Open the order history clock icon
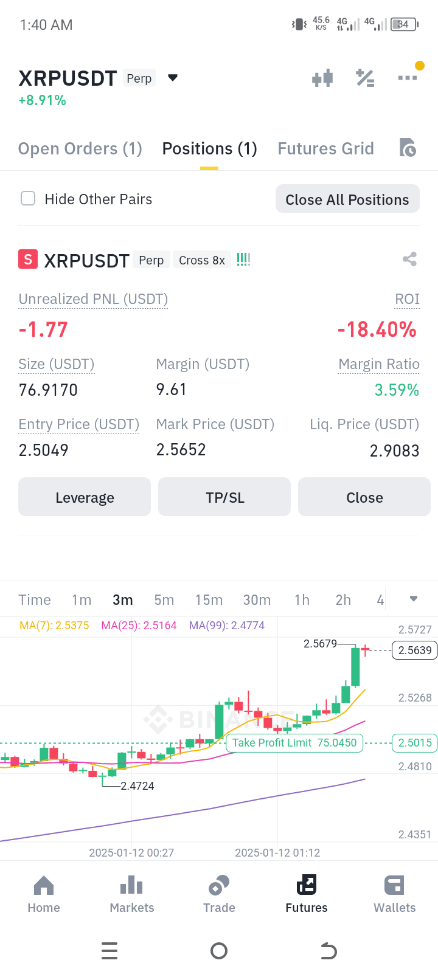 tap(408, 148)
